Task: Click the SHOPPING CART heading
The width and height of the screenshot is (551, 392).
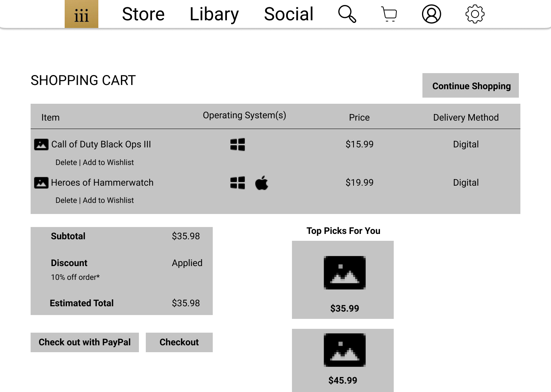Action: pyautogui.click(x=83, y=80)
